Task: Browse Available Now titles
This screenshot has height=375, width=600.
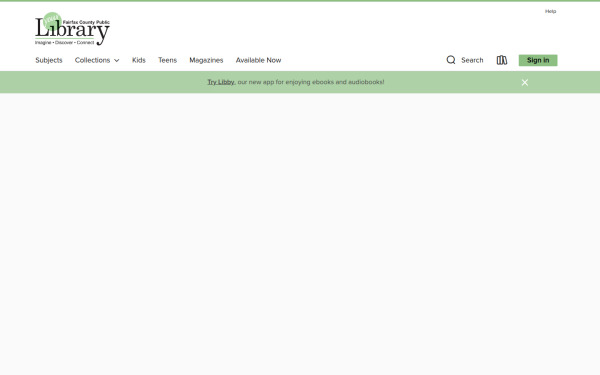Action: (258, 60)
